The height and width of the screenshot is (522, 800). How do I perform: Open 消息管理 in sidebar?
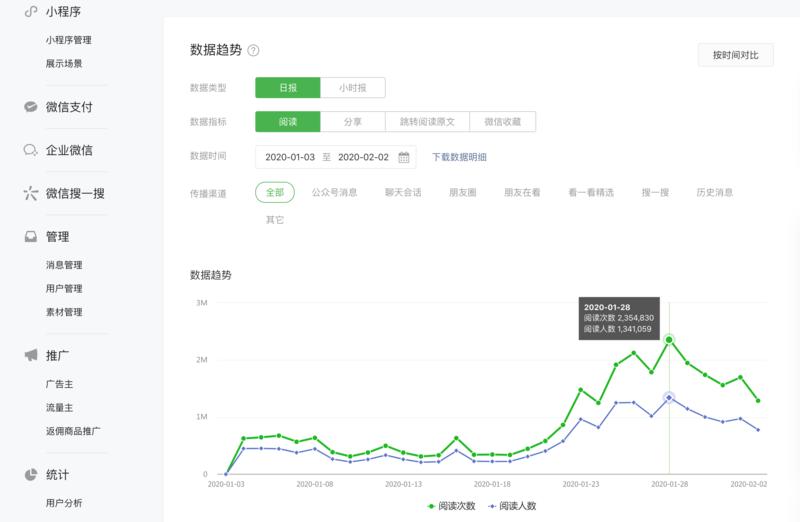pos(64,265)
